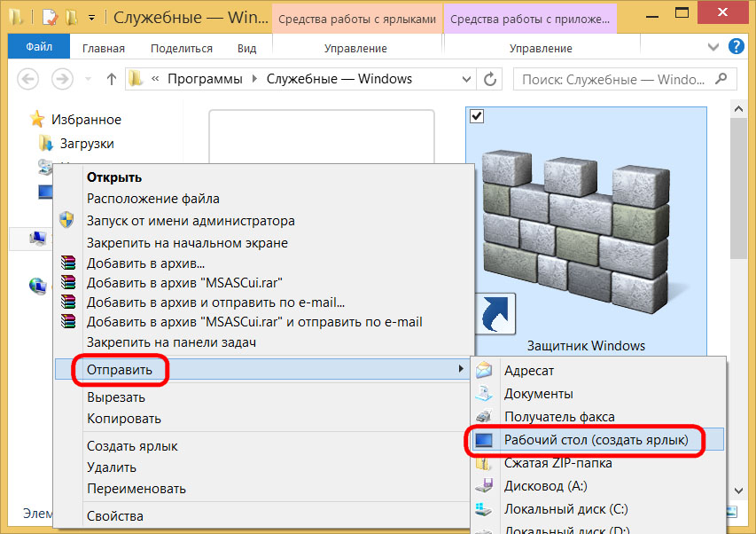756x534 pixels.
Task: Click the Документы icon in the Send to submenu
Action: coord(484,393)
